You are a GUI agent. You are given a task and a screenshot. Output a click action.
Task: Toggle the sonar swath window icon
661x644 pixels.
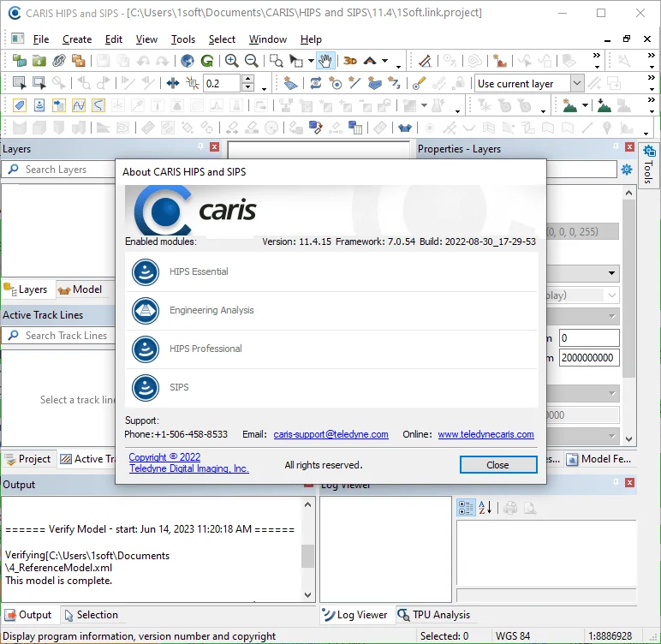pyautogui.click(x=39, y=105)
